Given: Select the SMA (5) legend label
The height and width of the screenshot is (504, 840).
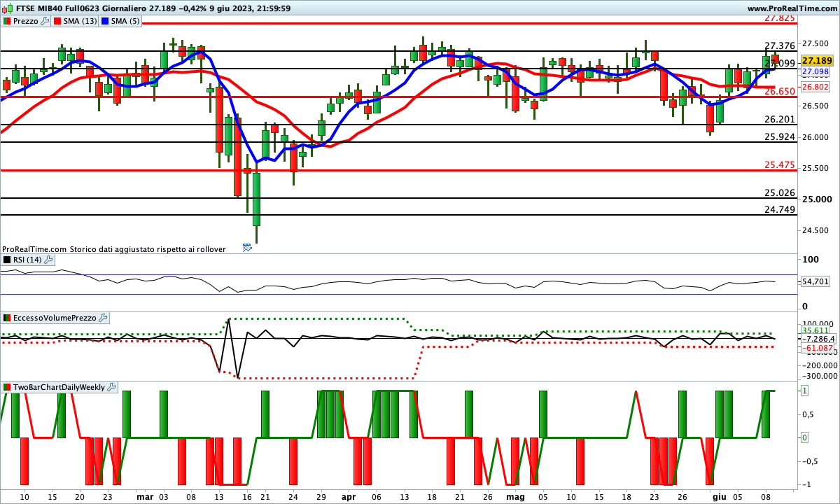Looking at the screenshot, I should point(125,21).
